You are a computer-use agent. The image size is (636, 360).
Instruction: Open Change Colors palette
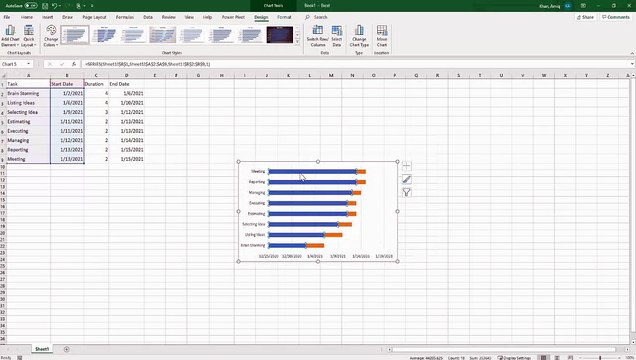click(51, 36)
